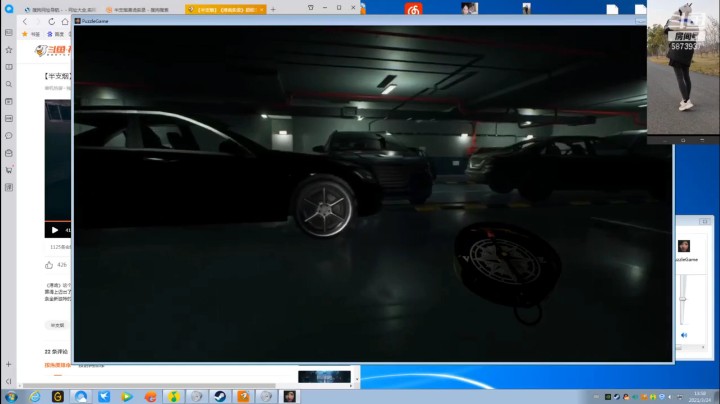Switch to the first browser tab
Viewport: 720px width, 404px height.
click(x=59, y=9)
